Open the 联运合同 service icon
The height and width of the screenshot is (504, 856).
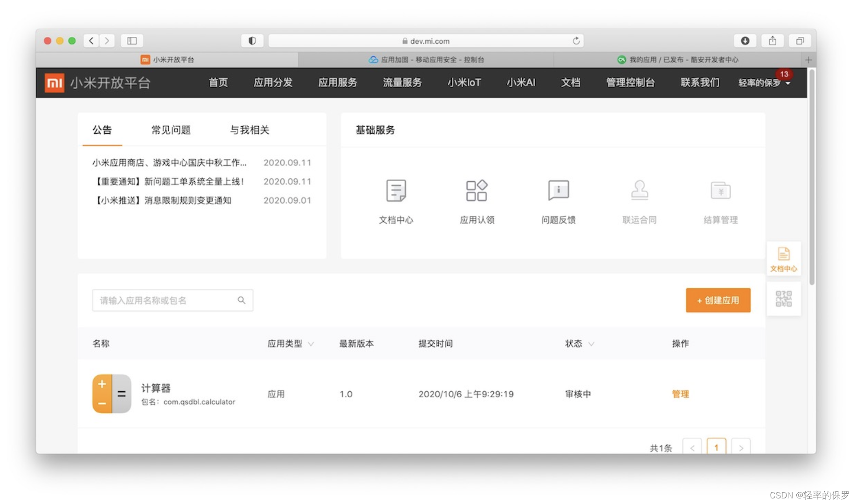coord(639,191)
